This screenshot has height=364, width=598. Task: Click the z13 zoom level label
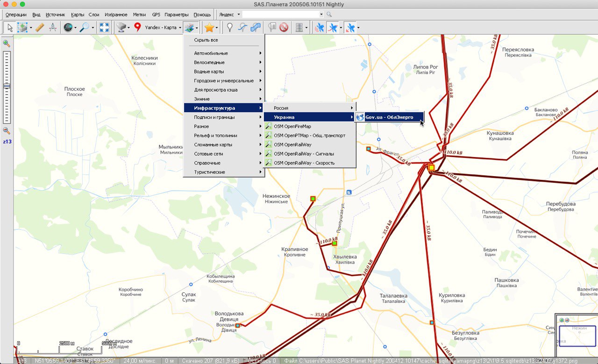click(x=7, y=142)
